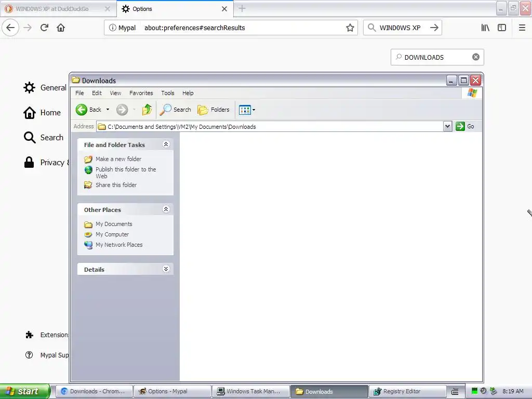Reload the page in Mypal

(x=44, y=28)
